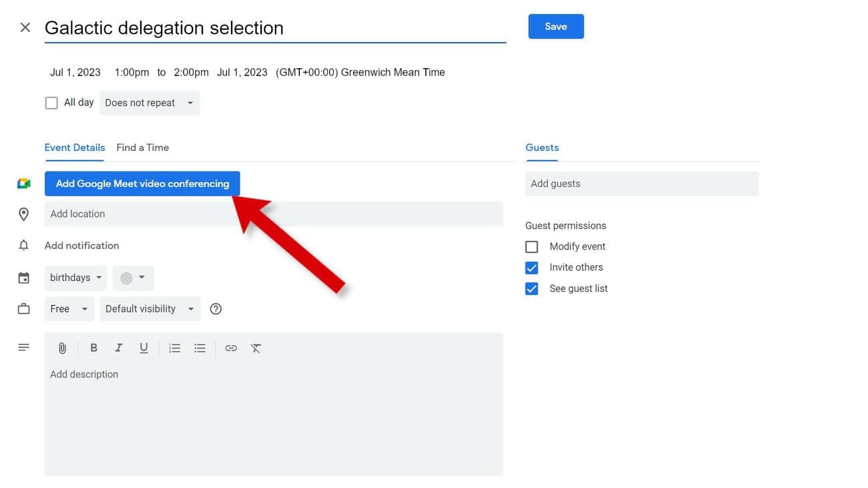868x488 pixels.
Task: Switch to the Find a Time tab
Action: point(142,148)
